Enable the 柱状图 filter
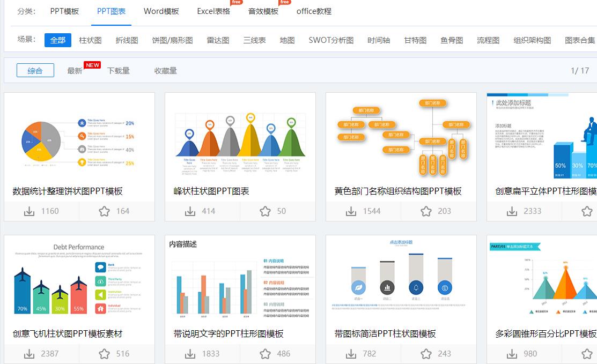This screenshot has height=364, width=597. pyautogui.click(x=90, y=40)
